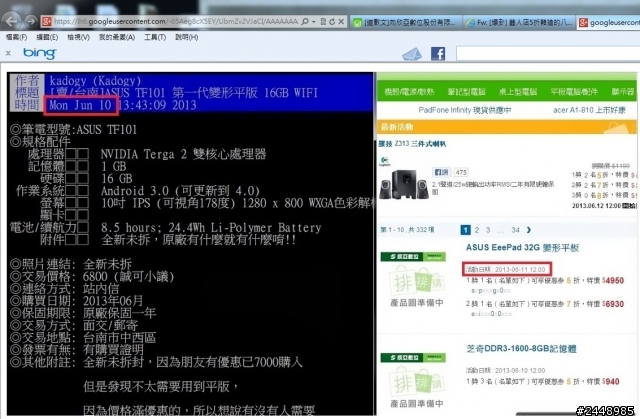Open the 桌上型電腦 category
The width and height of the screenshot is (640, 419).
[518, 92]
